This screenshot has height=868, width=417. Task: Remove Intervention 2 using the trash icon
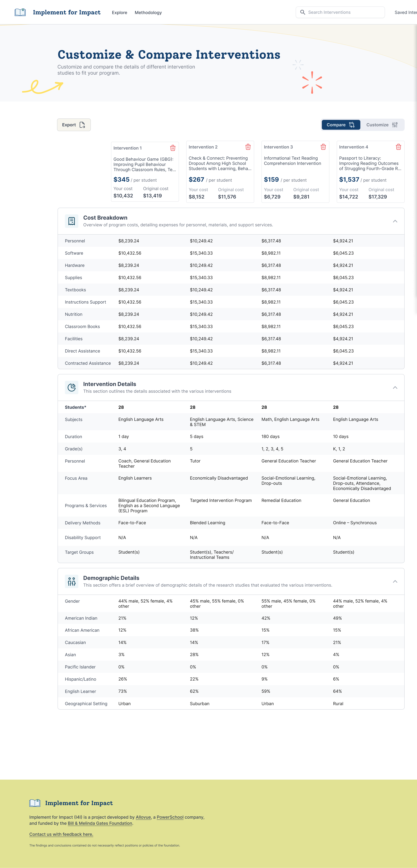pos(248,147)
